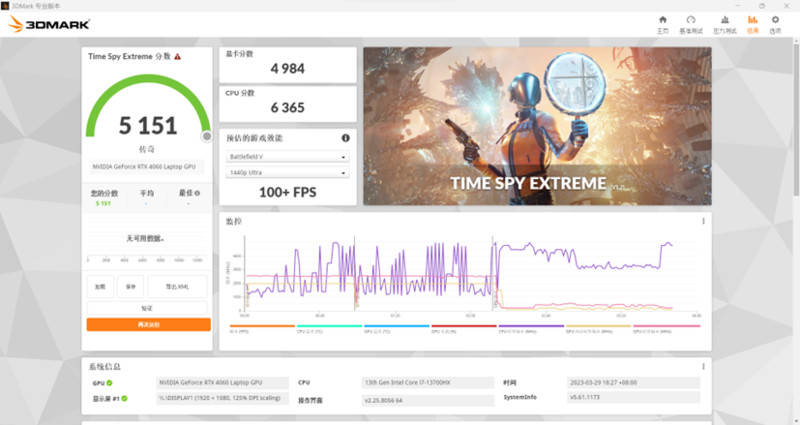Image resolution: width=800 pixels, height=425 pixels.
Task: Click the red warning icon beside Time Spy Extreme score
Action: [x=178, y=57]
